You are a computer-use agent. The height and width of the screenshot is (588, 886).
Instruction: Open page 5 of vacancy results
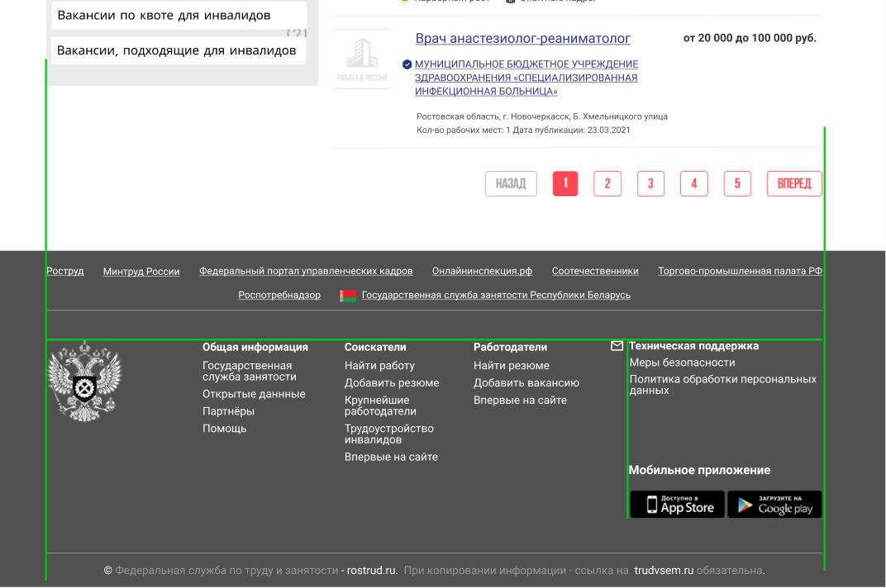click(x=736, y=183)
